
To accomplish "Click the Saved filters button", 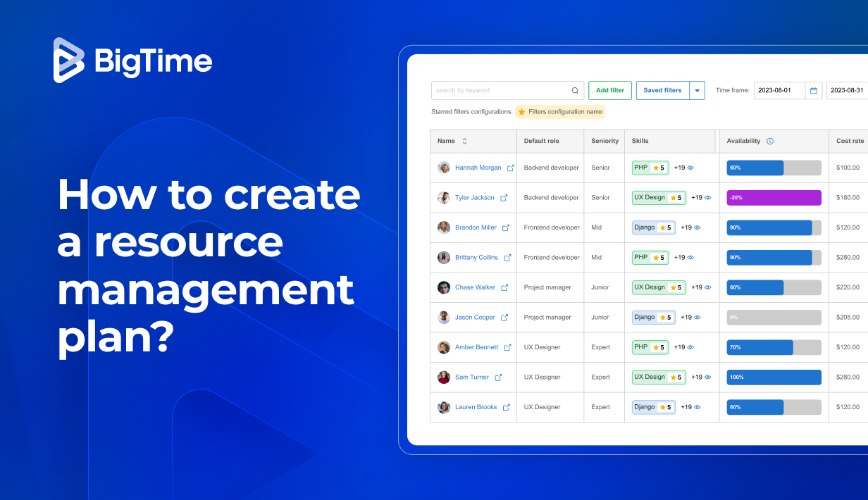I will [x=662, y=91].
